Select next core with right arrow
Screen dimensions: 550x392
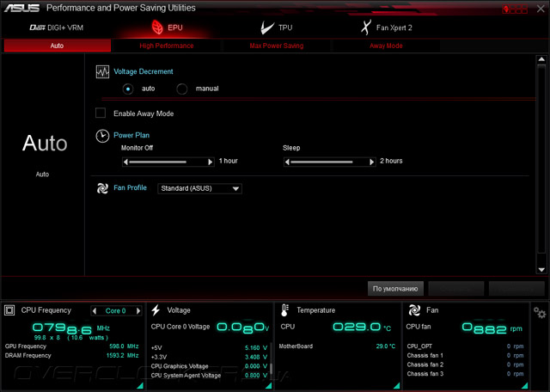[138, 311]
